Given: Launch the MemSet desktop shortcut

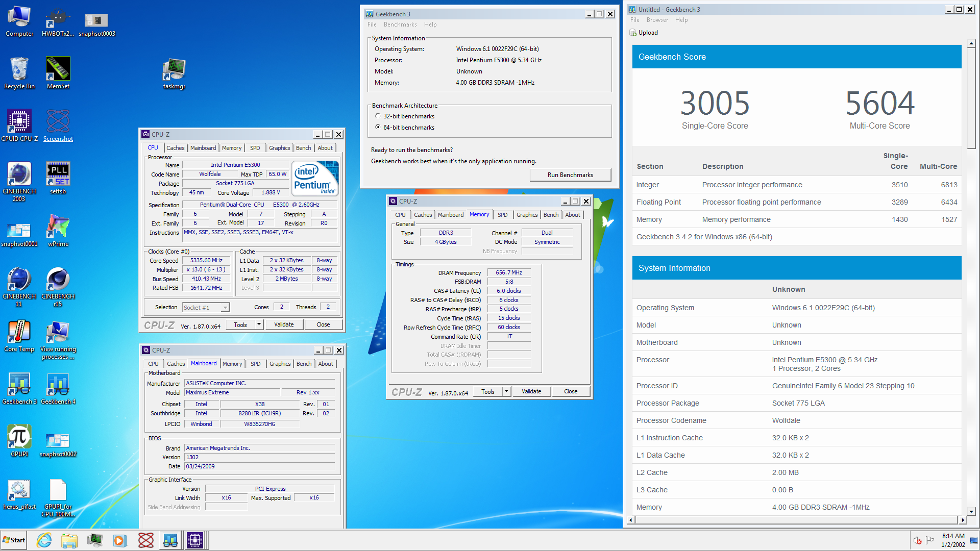Looking at the screenshot, I should pos(58,74).
